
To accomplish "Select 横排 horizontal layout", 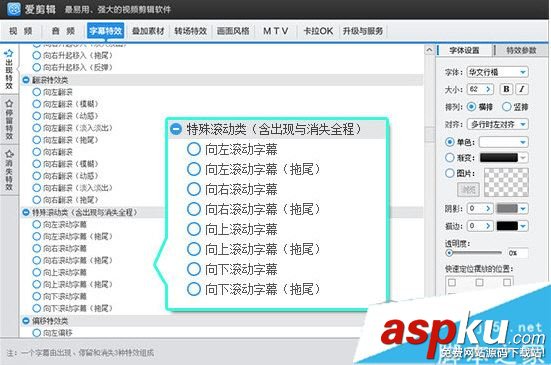I will [x=472, y=106].
